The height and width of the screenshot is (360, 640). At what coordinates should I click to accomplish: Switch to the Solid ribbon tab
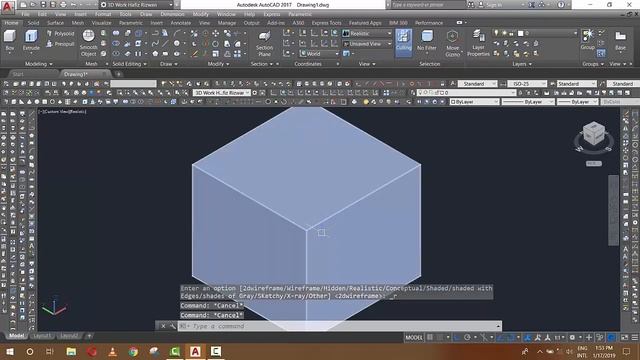tap(33, 23)
